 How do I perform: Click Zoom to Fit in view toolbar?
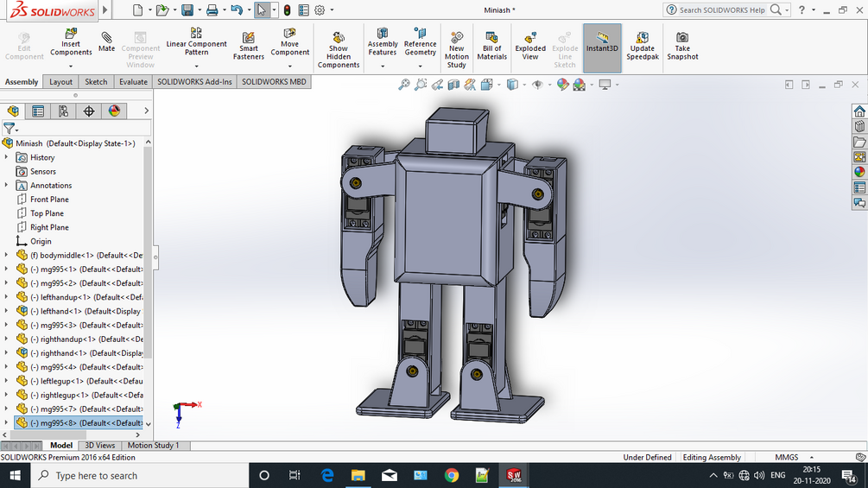coord(403,85)
